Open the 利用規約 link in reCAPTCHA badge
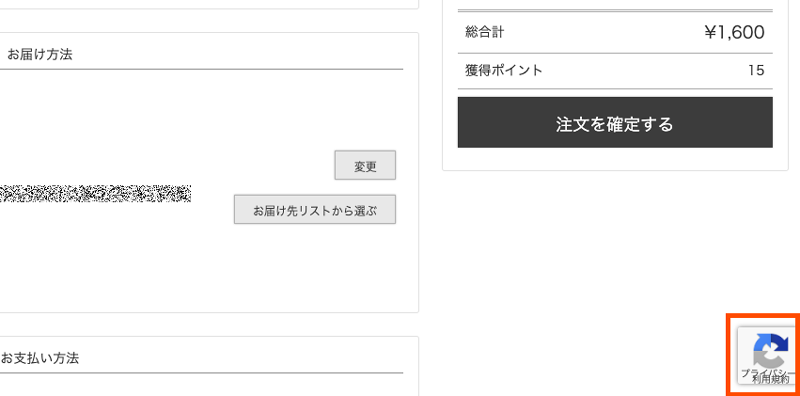Image resolution: width=800 pixels, height=396 pixels. (x=770, y=379)
